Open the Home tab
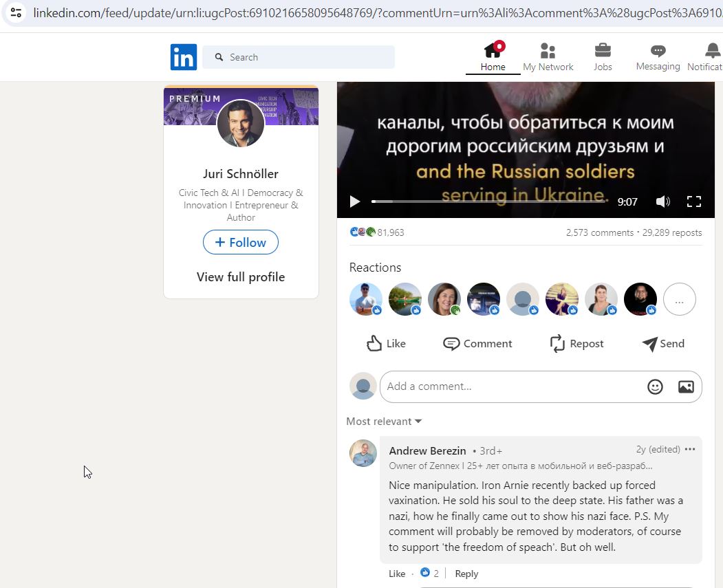 (x=493, y=56)
